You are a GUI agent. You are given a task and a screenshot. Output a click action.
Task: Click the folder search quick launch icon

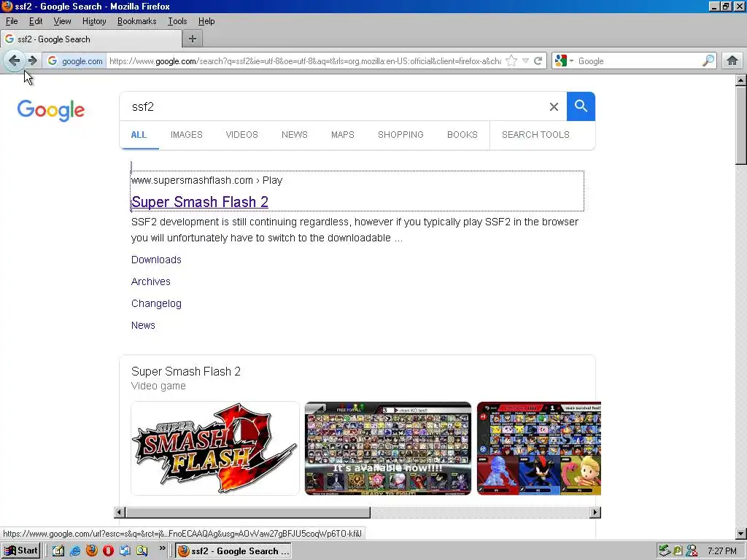point(142,551)
